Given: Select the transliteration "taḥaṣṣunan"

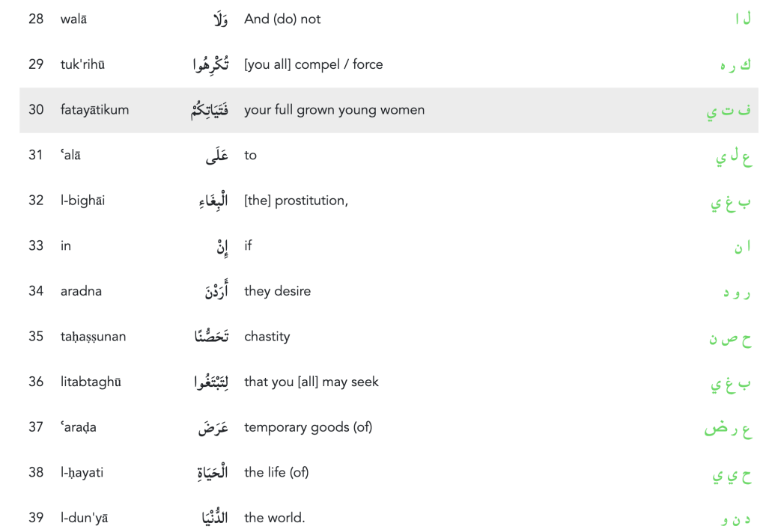Looking at the screenshot, I should pyautogui.click(x=93, y=337).
